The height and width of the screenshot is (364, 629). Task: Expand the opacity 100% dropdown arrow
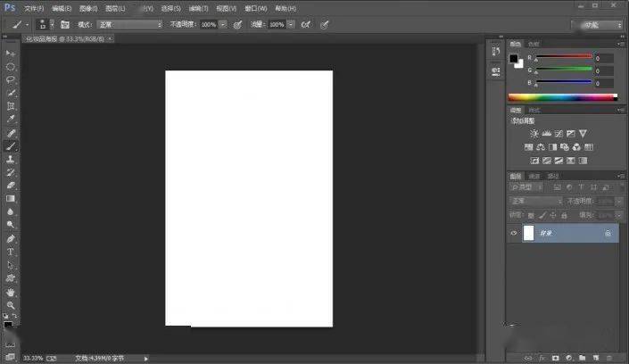tap(222, 24)
